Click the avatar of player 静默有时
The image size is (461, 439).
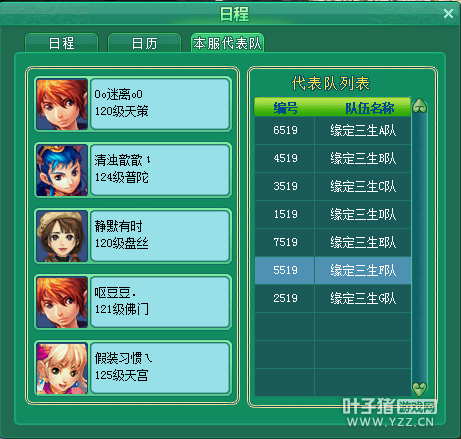[62, 236]
